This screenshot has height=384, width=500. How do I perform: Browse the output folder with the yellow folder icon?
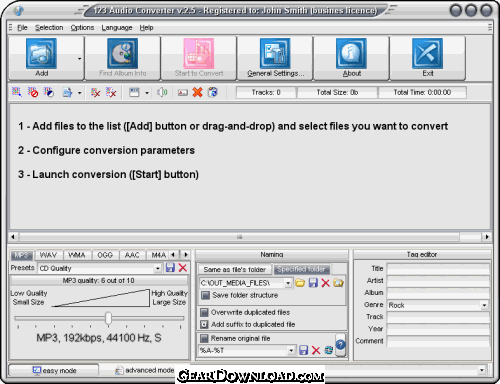point(300,283)
